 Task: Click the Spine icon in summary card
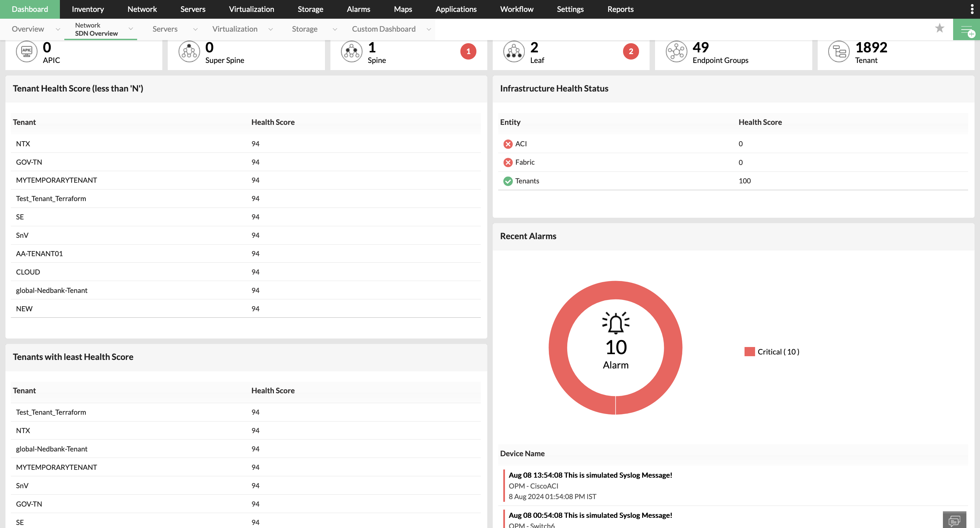[352, 52]
